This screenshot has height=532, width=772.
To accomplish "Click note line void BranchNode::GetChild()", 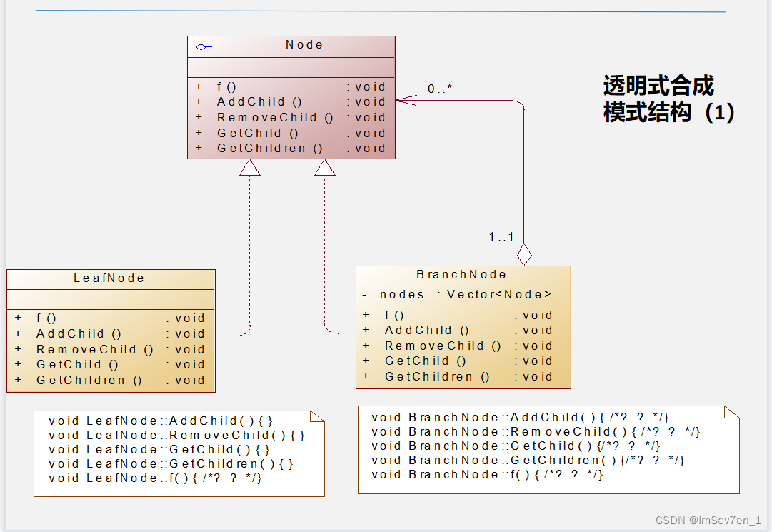I will 516,446.
